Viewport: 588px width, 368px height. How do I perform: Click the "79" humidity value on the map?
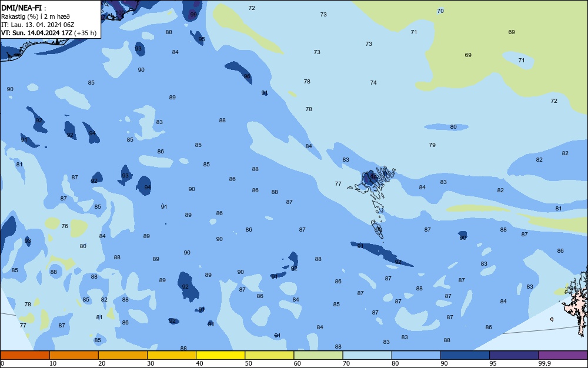click(x=432, y=145)
